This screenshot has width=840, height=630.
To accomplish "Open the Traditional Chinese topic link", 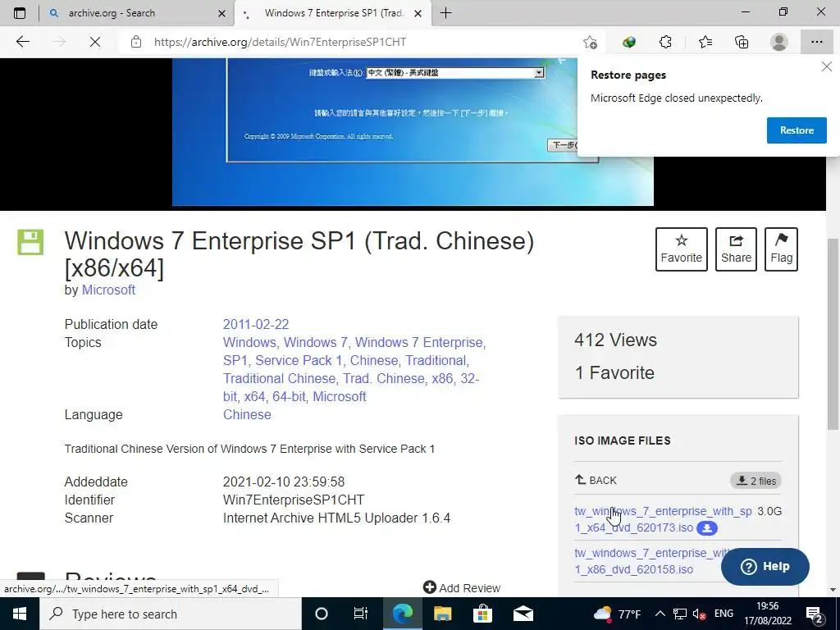I will point(279,379).
